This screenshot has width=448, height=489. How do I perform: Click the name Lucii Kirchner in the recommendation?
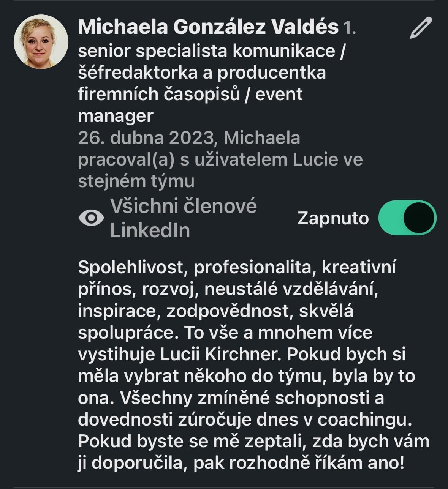[220, 354]
